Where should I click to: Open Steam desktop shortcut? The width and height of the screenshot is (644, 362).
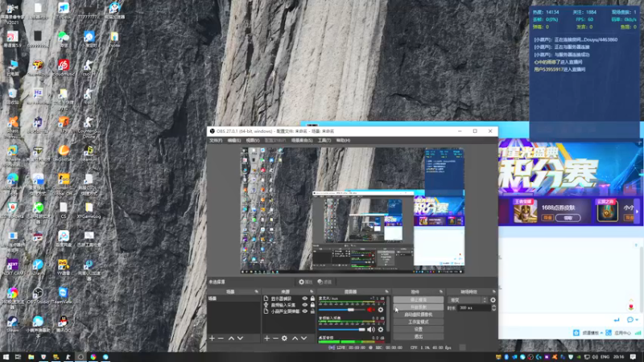12,324
